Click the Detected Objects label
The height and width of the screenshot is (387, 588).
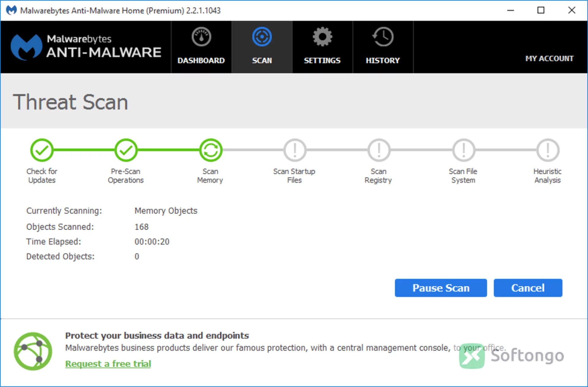(x=60, y=256)
